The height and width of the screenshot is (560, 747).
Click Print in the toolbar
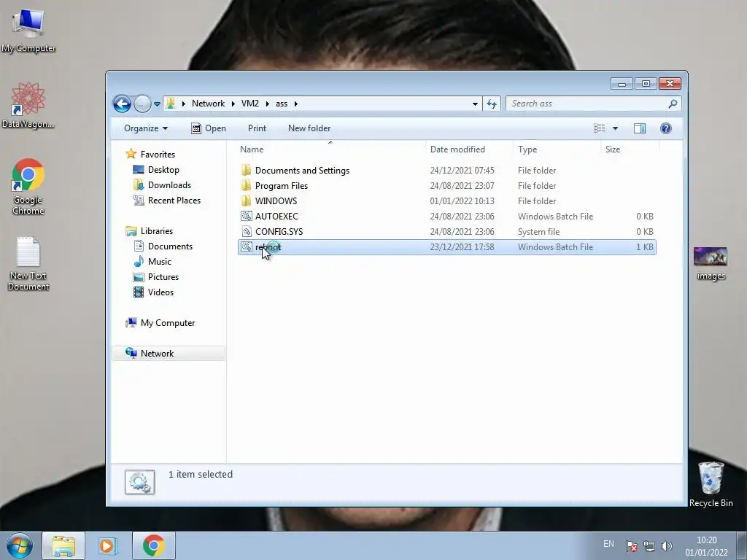point(258,128)
